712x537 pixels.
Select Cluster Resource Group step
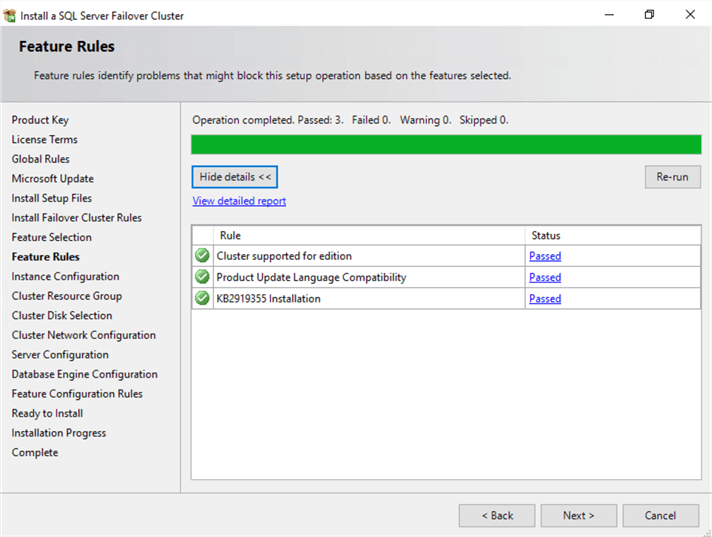point(67,296)
